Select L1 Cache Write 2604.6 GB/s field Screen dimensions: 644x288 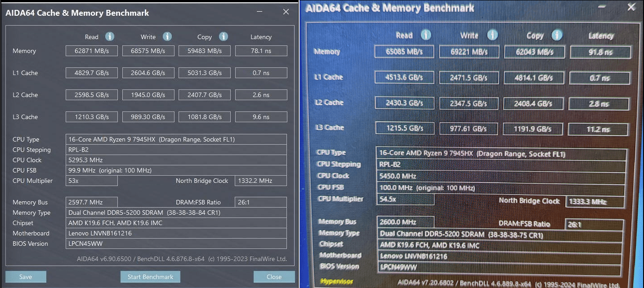tap(148, 73)
